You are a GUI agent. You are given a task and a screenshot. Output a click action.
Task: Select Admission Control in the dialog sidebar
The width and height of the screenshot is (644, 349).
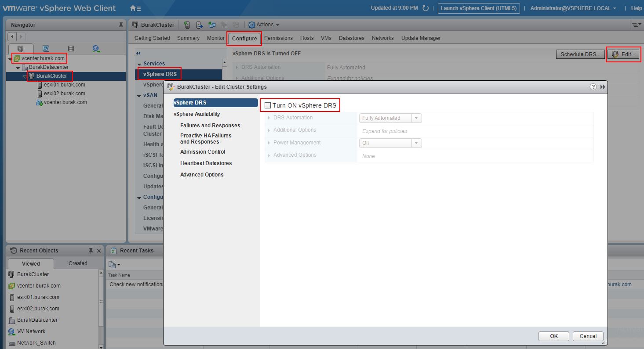(203, 152)
